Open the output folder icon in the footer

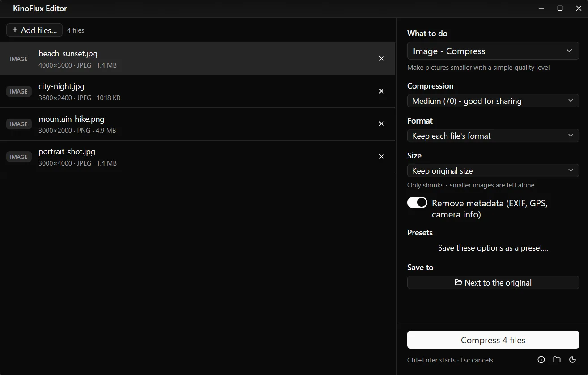(557, 360)
